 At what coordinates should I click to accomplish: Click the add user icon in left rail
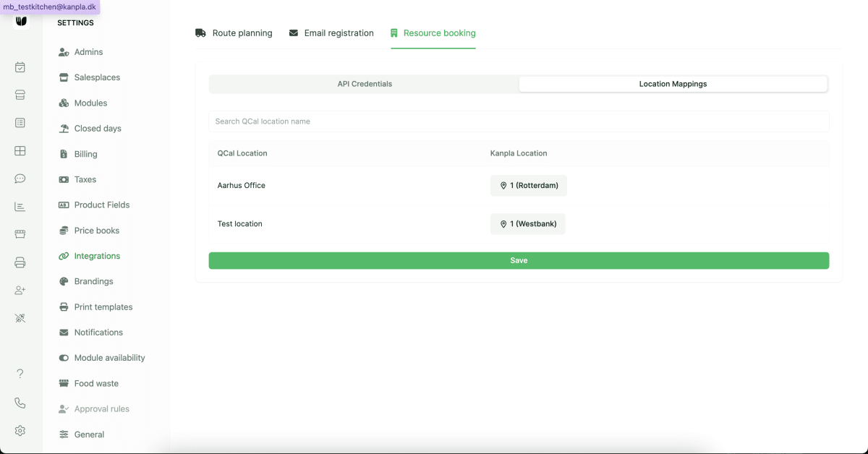click(20, 290)
